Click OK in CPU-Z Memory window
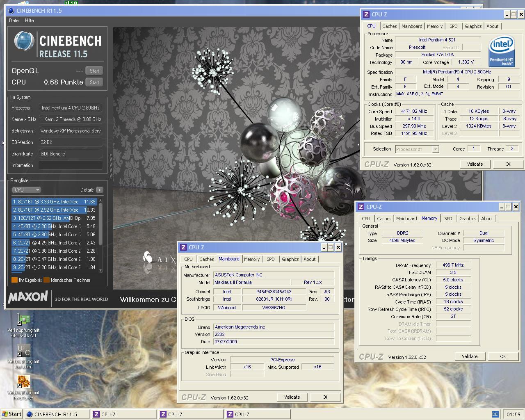Image resolution: width=525 pixels, height=420 pixels. 503,356
